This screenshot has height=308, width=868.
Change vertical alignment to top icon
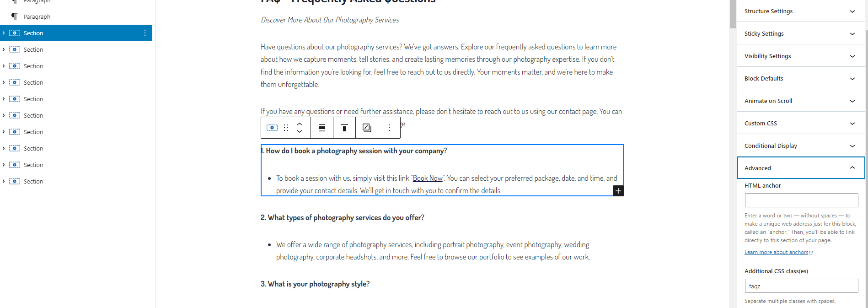344,128
